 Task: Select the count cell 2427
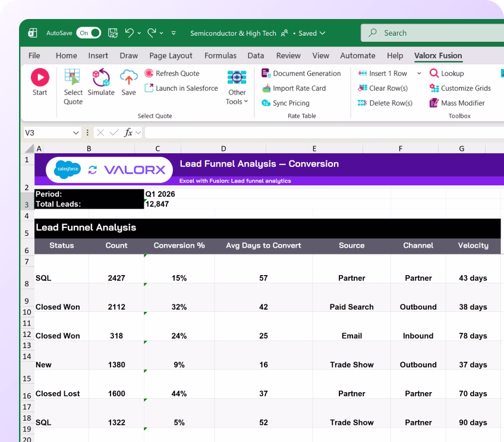point(116,278)
